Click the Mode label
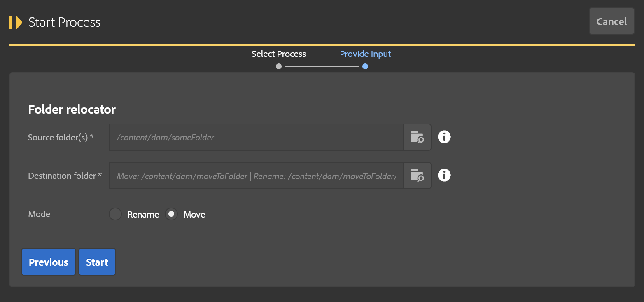Viewport: 644px width, 302px height. [39, 214]
